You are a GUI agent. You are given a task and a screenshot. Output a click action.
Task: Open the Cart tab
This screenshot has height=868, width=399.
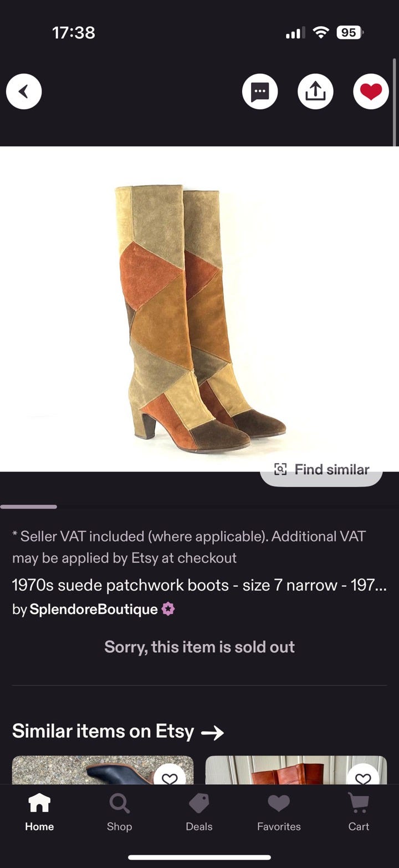[x=359, y=812]
